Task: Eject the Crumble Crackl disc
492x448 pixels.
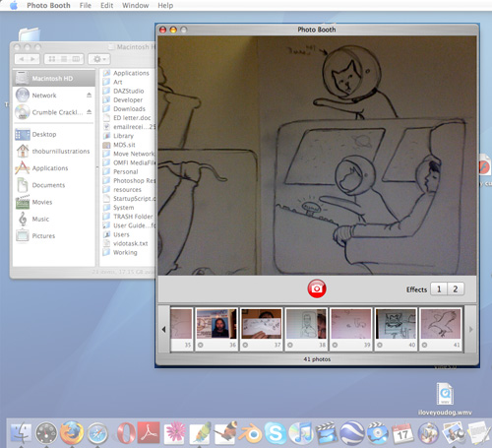Action: tap(89, 112)
